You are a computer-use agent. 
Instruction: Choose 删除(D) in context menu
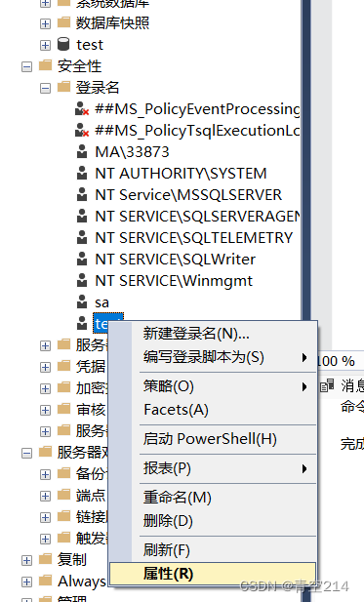pyautogui.click(x=213, y=521)
